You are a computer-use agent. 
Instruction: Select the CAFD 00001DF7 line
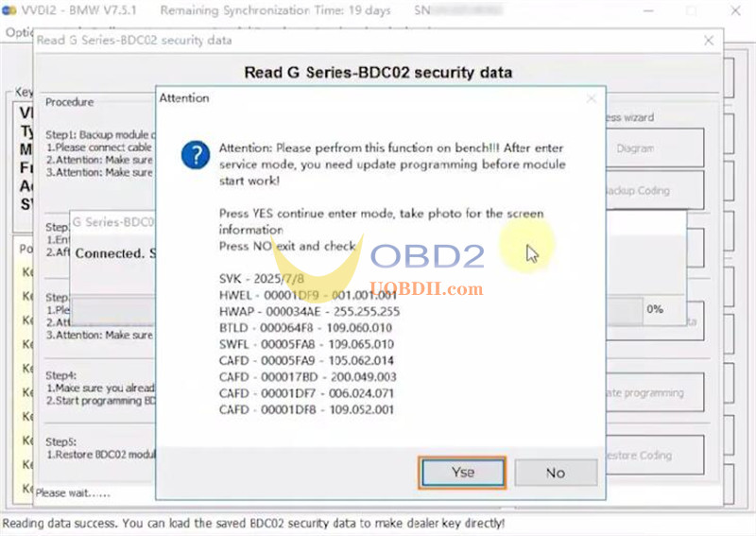pyautogui.click(x=306, y=393)
